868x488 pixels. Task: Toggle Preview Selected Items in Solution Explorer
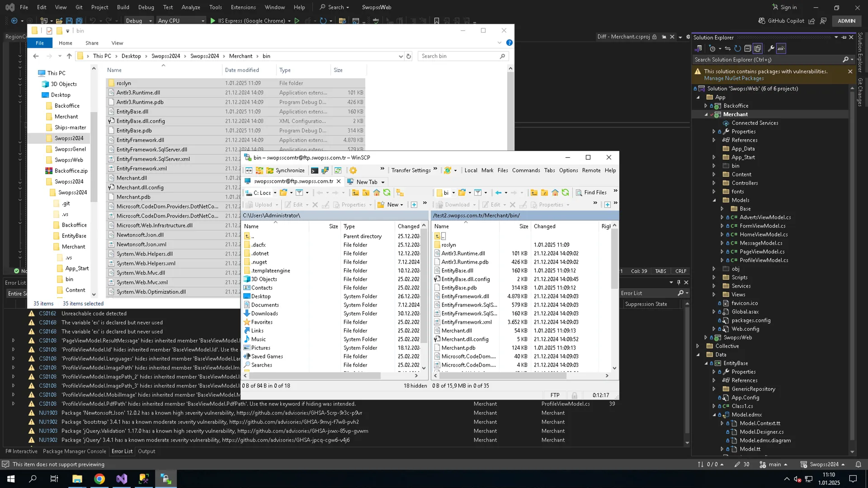tap(781, 48)
